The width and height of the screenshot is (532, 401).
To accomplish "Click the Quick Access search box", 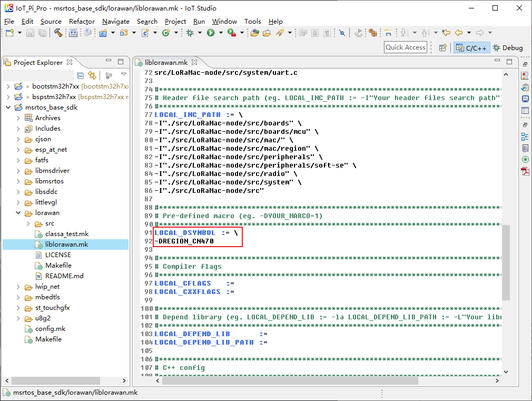I will pyautogui.click(x=405, y=47).
